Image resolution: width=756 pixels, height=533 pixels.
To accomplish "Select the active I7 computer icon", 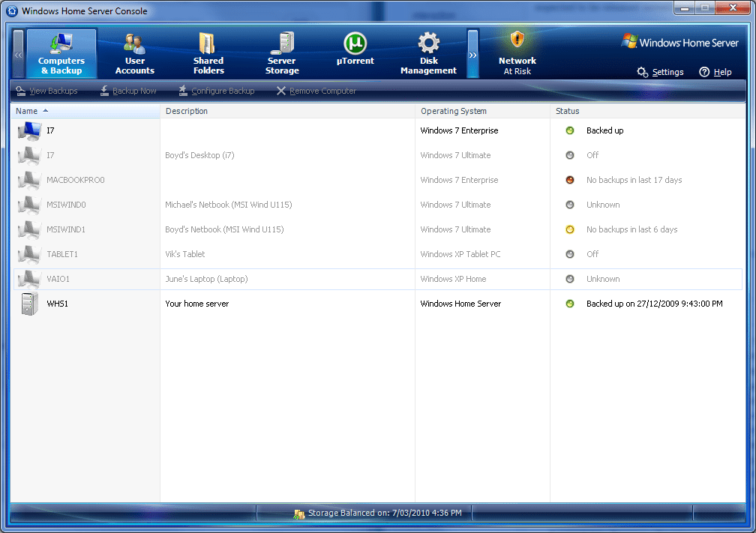I will (29, 130).
